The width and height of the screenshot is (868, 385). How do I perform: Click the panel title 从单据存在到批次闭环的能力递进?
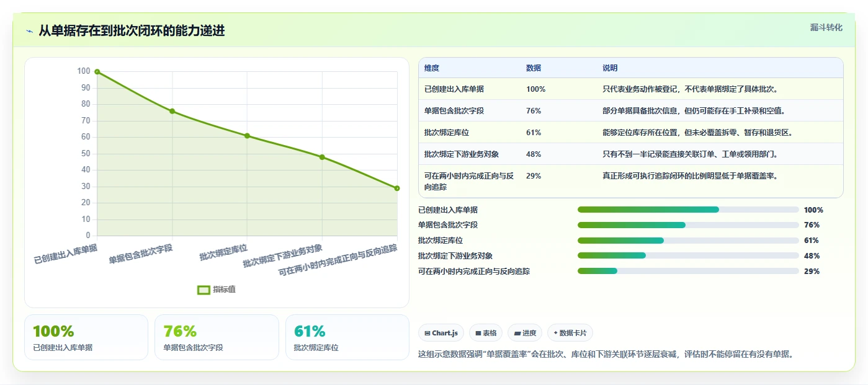132,31
